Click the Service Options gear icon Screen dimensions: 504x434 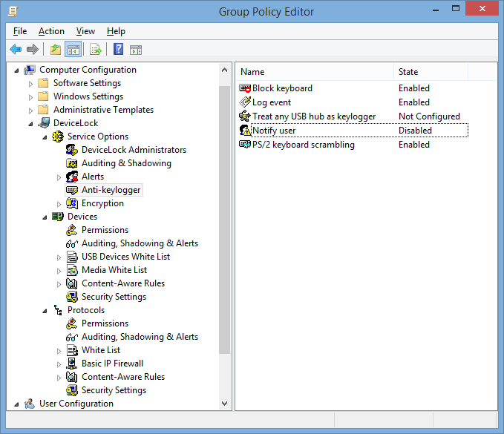click(x=58, y=137)
